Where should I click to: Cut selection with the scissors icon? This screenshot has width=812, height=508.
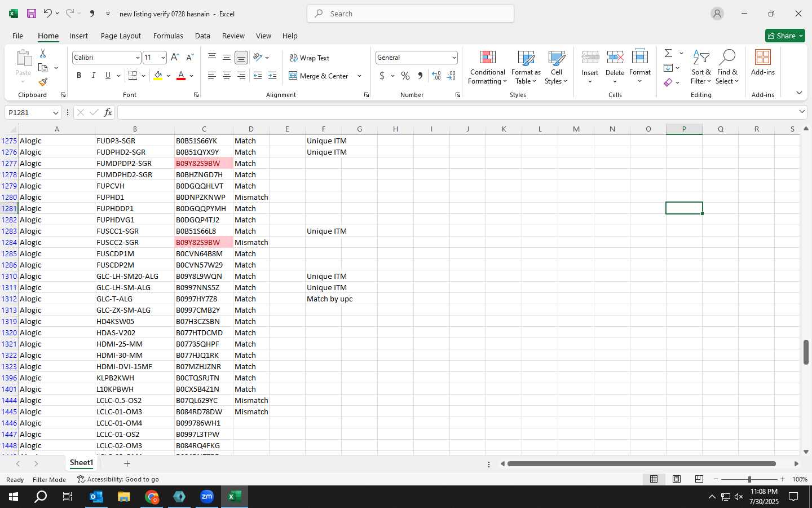(x=43, y=53)
